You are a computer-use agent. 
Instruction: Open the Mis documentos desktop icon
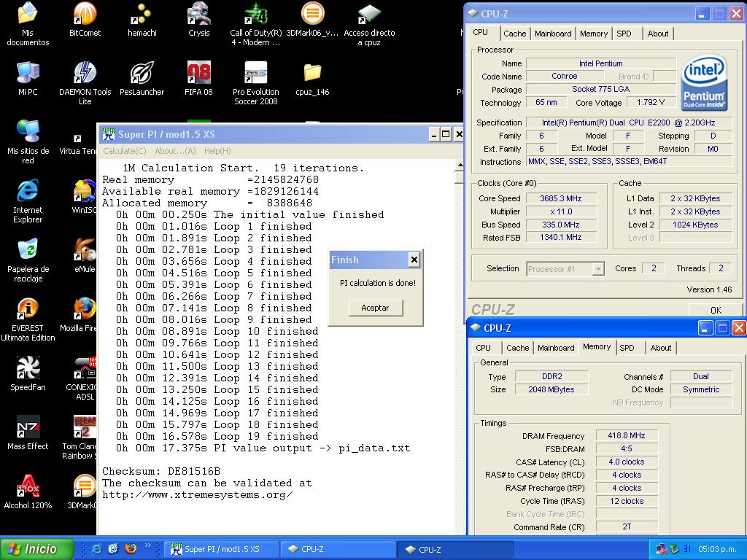(28, 24)
